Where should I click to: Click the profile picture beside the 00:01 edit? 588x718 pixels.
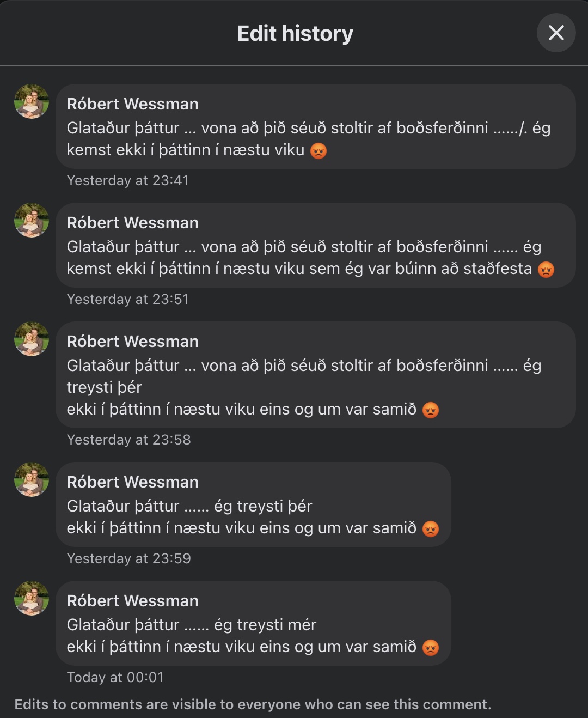coord(32,598)
